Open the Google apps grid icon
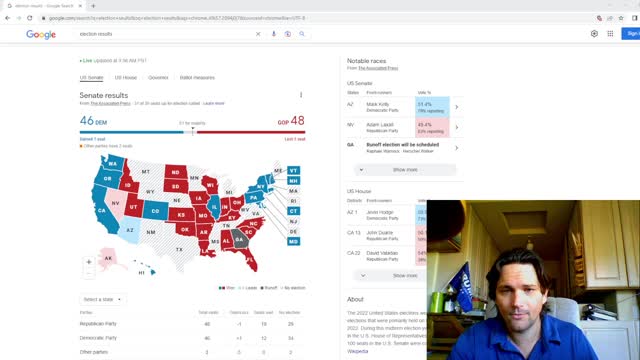This screenshot has width=640, height=360. tap(610, 34)
